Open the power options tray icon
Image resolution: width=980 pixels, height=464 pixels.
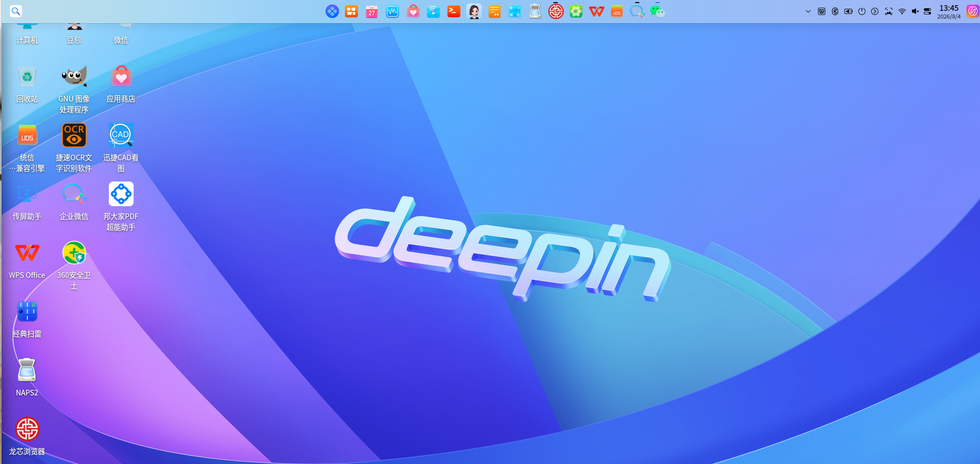coord(862,11)
